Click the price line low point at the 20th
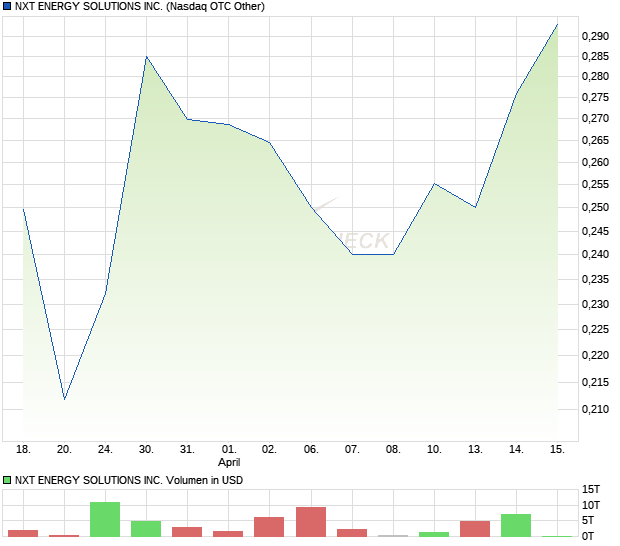 pos(64,399)
